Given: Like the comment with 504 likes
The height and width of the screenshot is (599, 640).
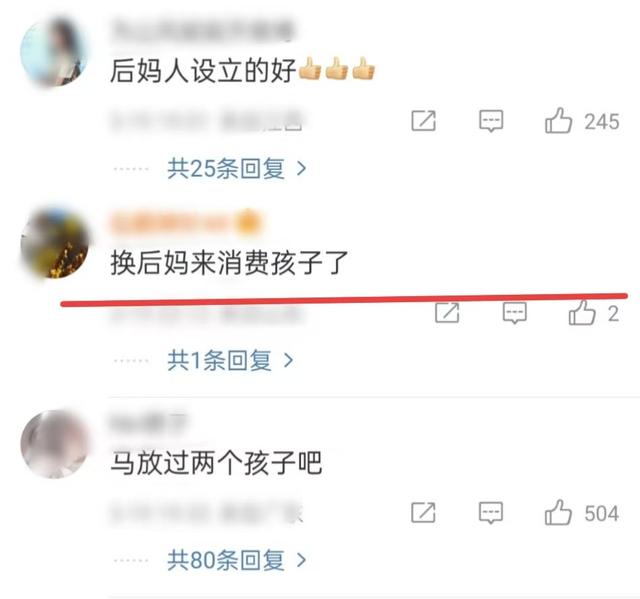Looking at the screenshot, I should [558, 512].
